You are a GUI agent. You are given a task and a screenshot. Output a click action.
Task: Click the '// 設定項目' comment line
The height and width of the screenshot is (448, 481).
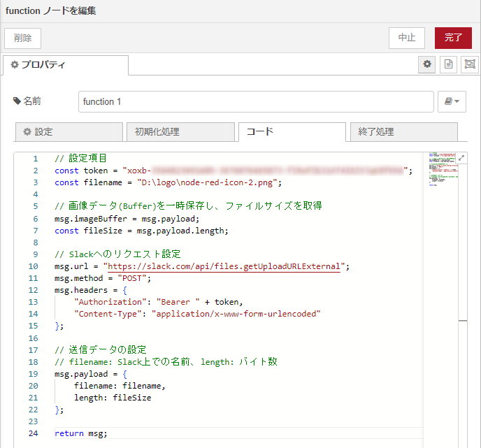click(80, 158)
